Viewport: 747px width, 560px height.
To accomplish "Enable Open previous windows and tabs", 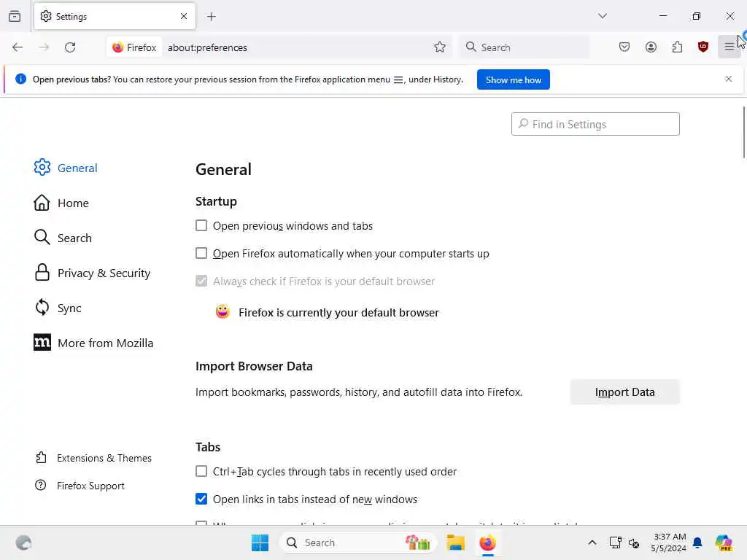I will tap(201, 226).
